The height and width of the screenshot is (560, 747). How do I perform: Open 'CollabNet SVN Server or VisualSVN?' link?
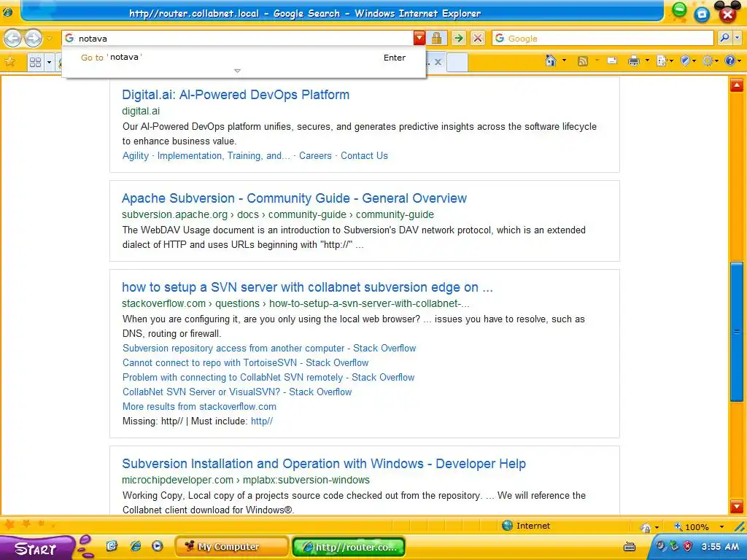point(237,392)
